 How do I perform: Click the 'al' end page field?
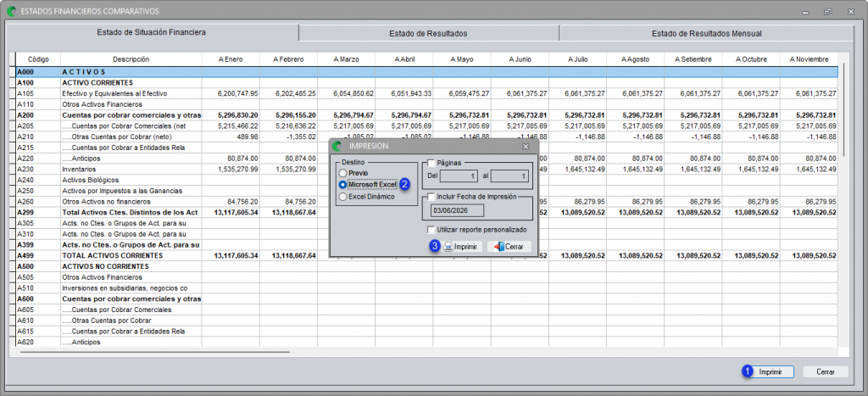[509, 176]
